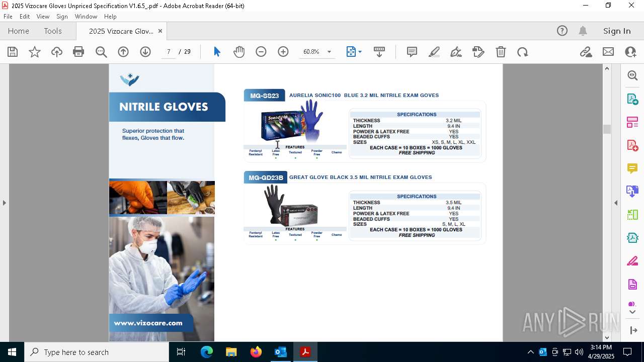
Task: Open Outlook from the taskbar
Action: (280, 352)
